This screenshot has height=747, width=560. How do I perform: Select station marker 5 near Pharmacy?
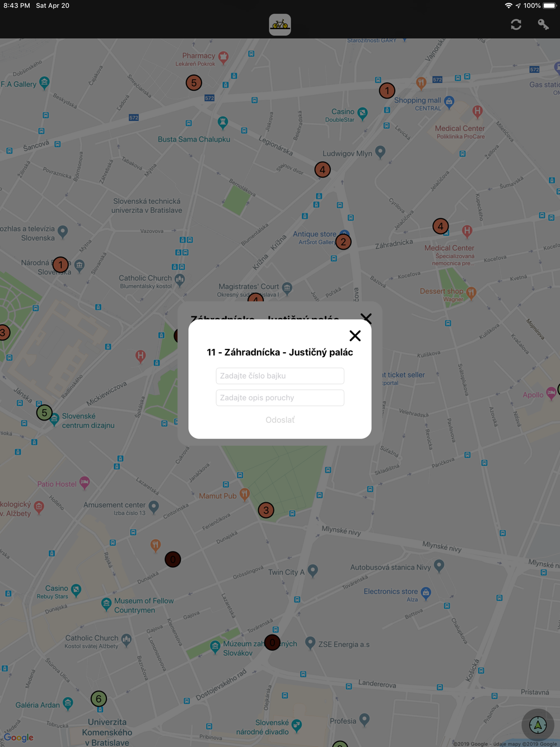[194, 83]
